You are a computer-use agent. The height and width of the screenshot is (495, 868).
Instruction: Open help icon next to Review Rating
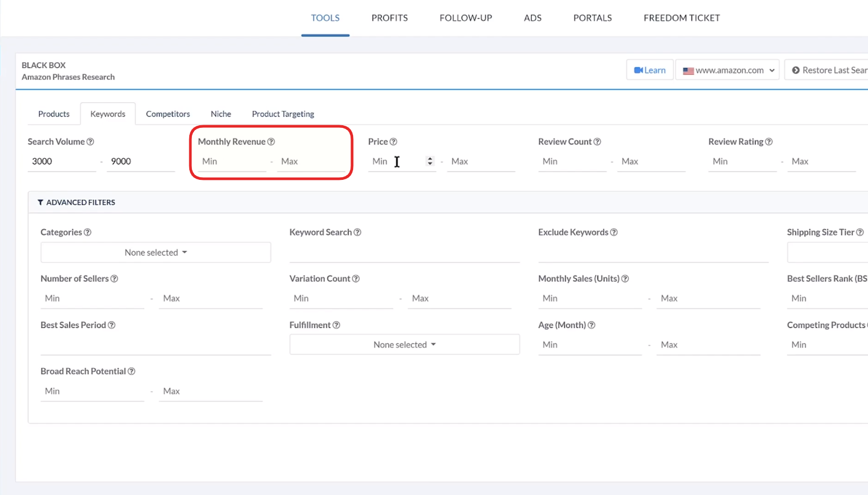(x=769, y=142)
